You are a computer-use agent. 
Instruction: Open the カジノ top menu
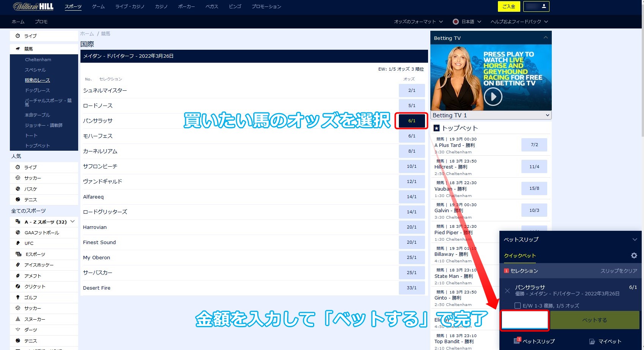tap(161, 6)
